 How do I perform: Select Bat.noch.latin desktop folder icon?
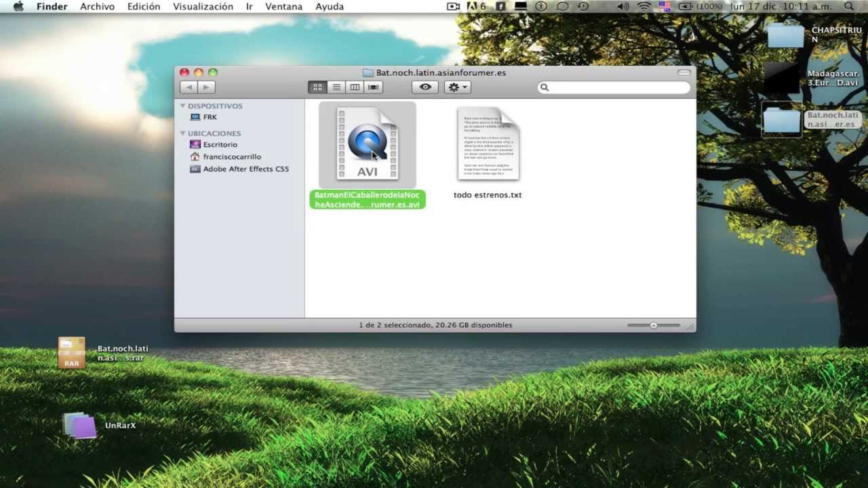(782, 120)
